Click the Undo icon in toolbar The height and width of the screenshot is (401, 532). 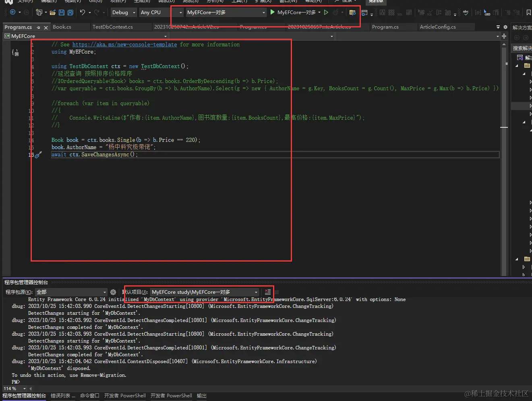click(x=83, y=12)
